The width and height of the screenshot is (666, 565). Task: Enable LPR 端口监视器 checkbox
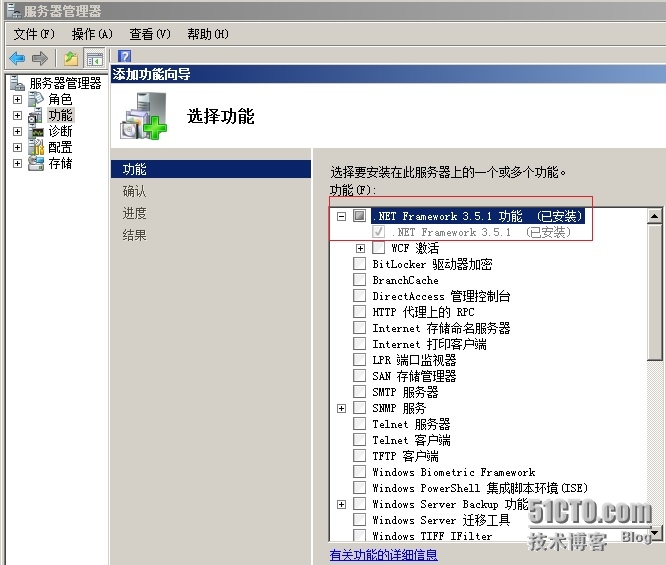[x=359, y=360]
